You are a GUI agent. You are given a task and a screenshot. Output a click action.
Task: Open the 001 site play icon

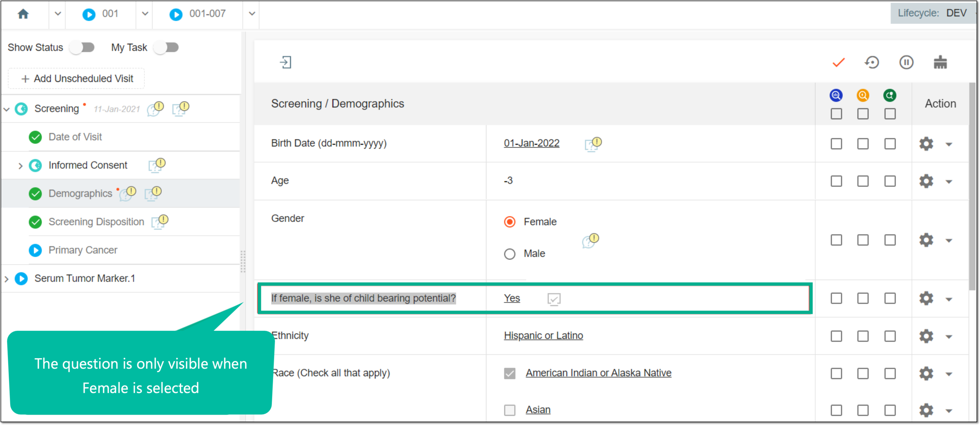89,15
